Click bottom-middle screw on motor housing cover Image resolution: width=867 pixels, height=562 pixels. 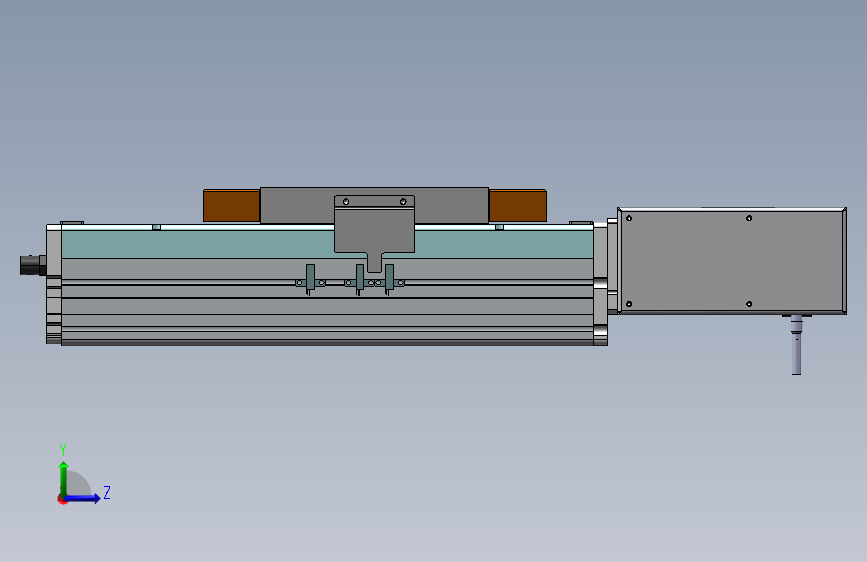749,304
